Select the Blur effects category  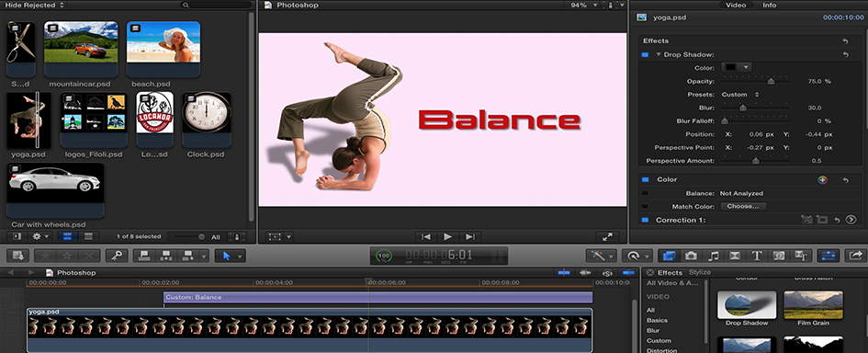pos(653,330)
